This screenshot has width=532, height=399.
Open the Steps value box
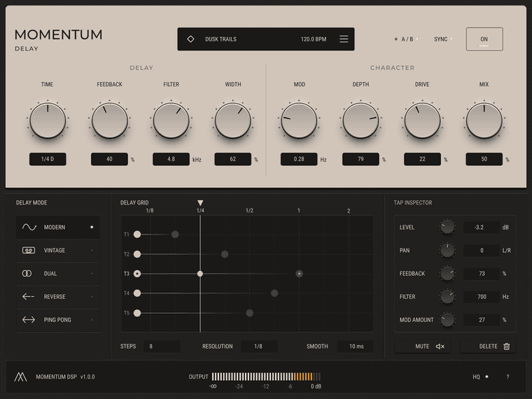coord(162,346)
